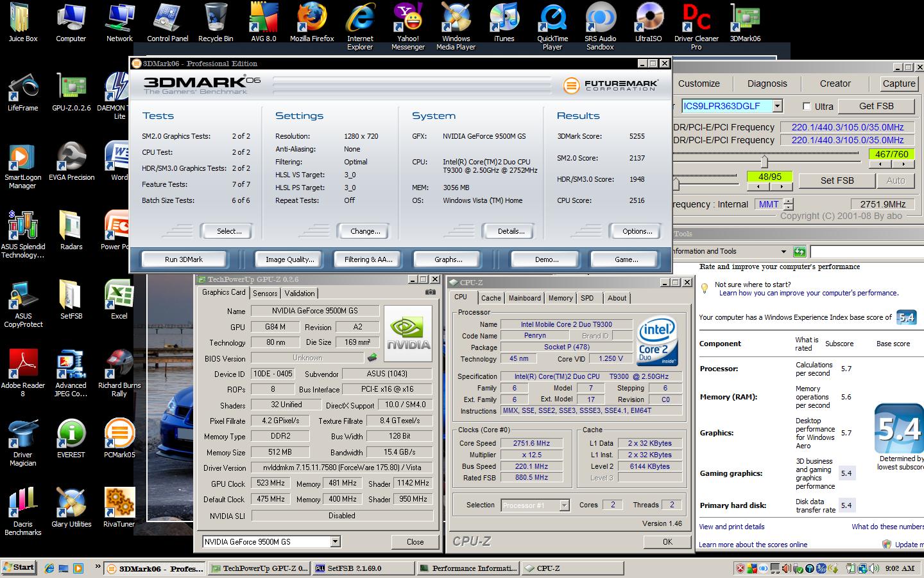Image resolution: width=924 pixels, height=578 pixels.
Task: Switch to SetFSB 2.1.69.0 taskbar item
Action: point(363,568)
